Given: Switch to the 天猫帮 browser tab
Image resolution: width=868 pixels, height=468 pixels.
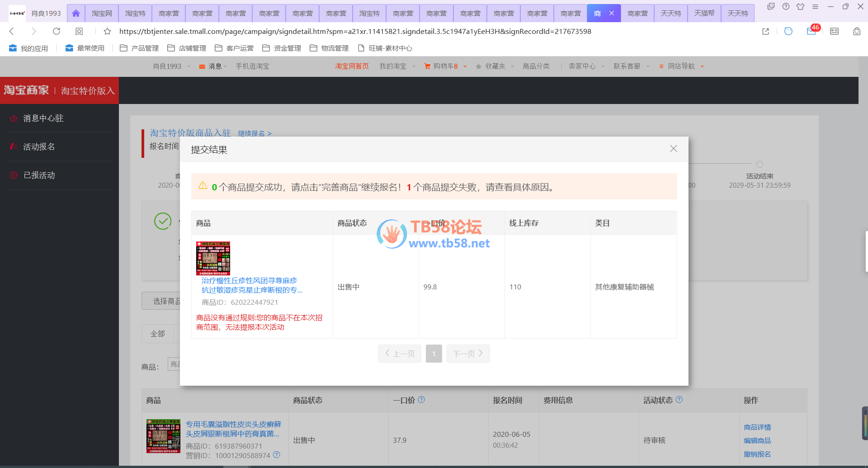Looking at the screenshot, I should tap(704, 14).
